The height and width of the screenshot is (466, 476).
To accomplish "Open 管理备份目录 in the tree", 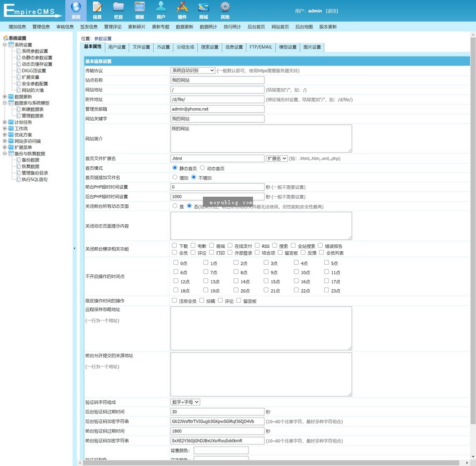I will [35, 173].
